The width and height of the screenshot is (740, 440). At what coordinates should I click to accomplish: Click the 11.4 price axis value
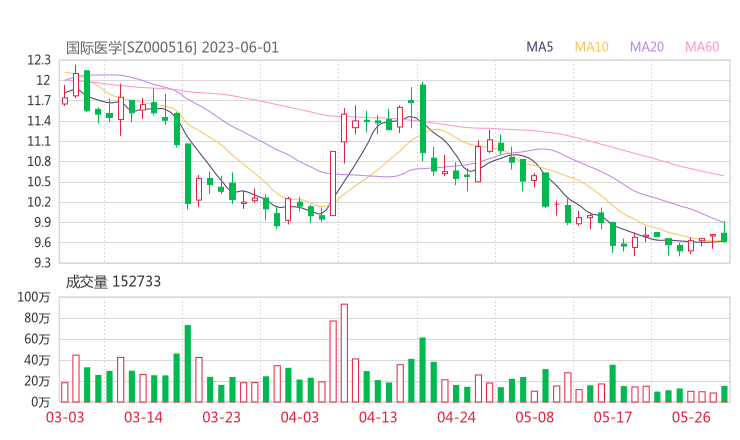[x=39, y=121]
